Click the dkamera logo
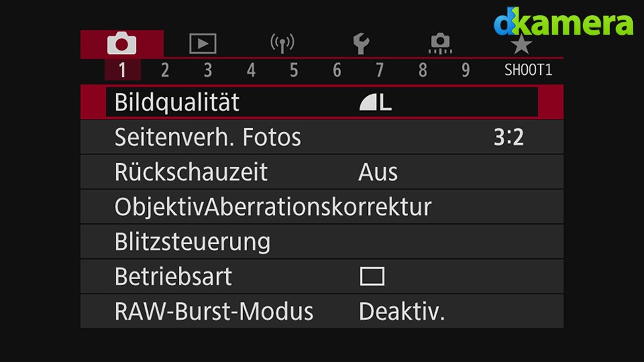This screenshot has height=362, width=644. (x=563, y=21)
